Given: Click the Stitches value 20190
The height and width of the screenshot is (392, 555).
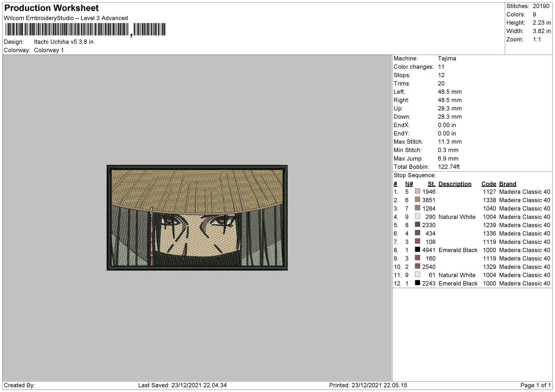Looking at the screenshot, I should point(541,6).
